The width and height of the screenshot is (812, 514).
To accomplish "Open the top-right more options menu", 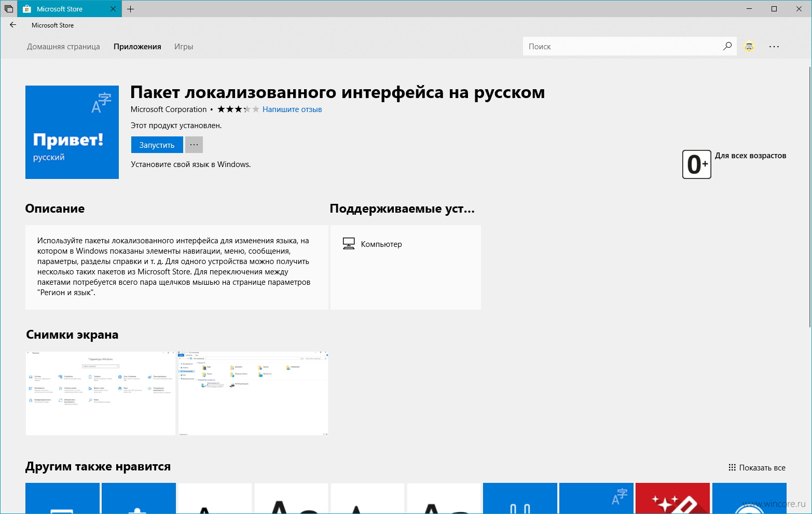I will 774,46.
